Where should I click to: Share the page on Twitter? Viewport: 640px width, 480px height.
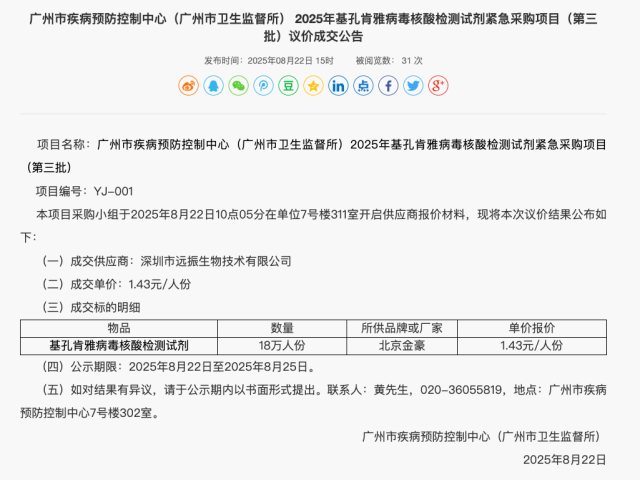coord(413,86)
